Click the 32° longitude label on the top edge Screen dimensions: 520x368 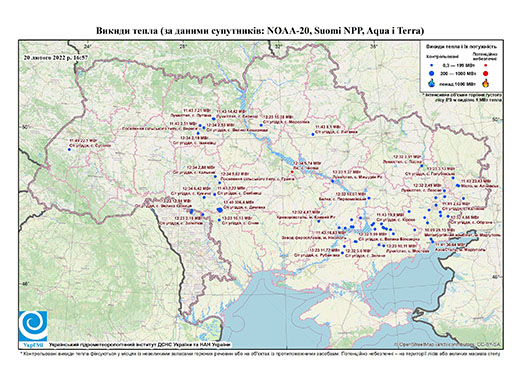(x=278, y=46)
